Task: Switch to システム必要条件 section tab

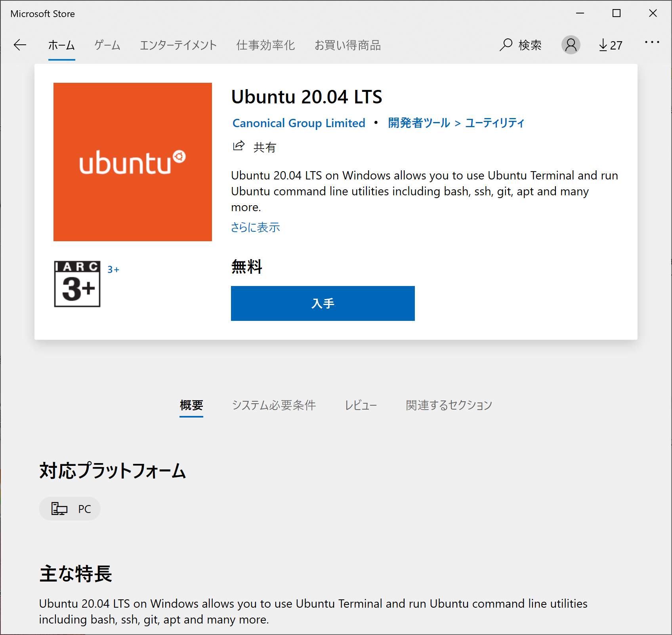Action: click(x=274, y=405)
